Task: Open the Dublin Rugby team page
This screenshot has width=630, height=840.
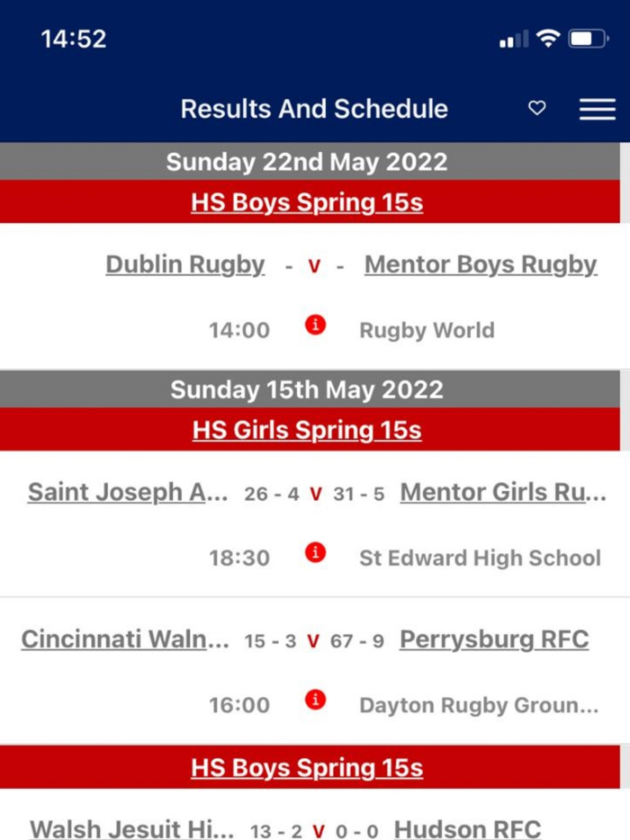Action: (x=184, y=264)
